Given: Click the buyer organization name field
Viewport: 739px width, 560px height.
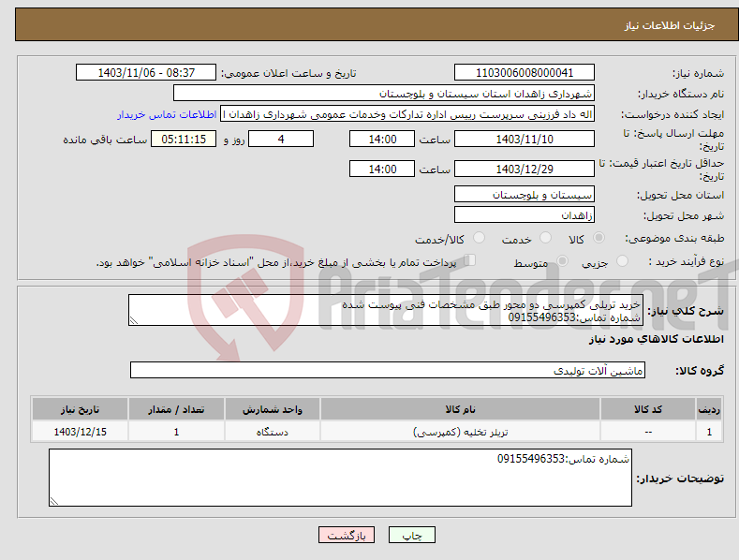Looking at the screenshot, I should pos(384,94).
